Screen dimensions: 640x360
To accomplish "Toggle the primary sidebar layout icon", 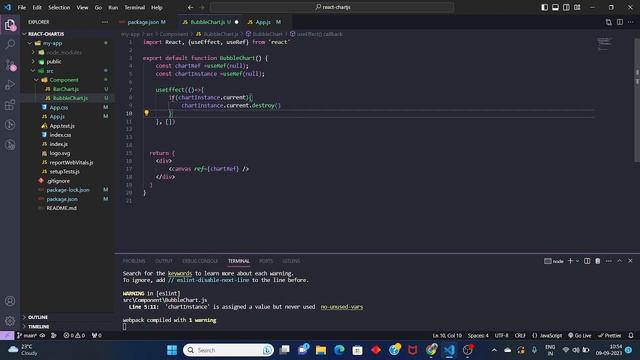I will click(544, 7).
